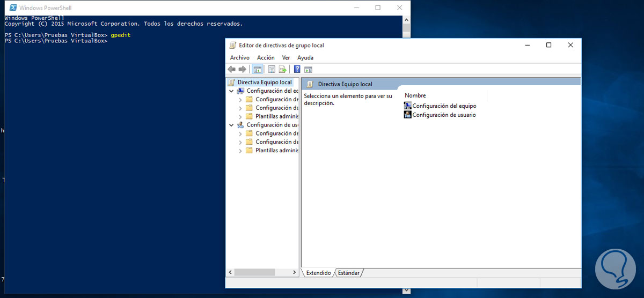Click folder icon of Plantillas adminis under equipo node

[249, 116]
